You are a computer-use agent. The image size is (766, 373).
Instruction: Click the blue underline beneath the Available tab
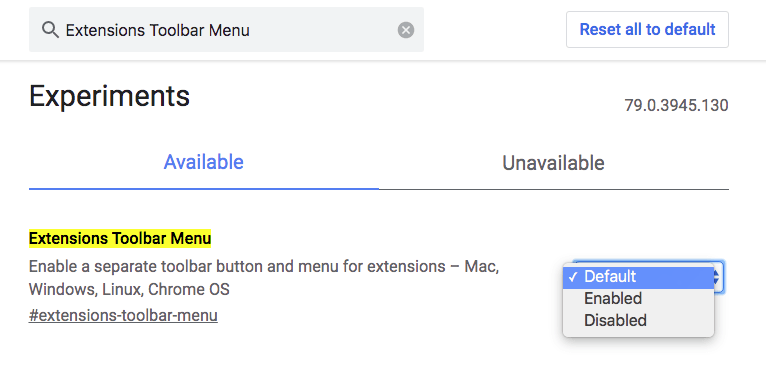click(x=203, y=188)
